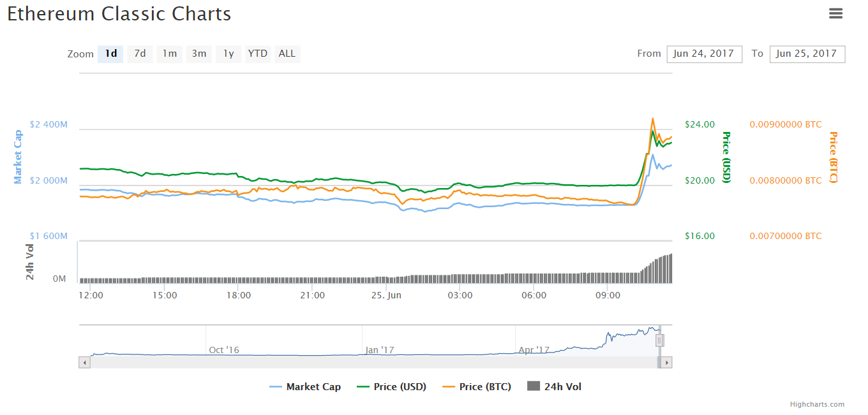This screenshot has height=415, width=868.
Task: Open the To date field
Action: click(807, 54)
